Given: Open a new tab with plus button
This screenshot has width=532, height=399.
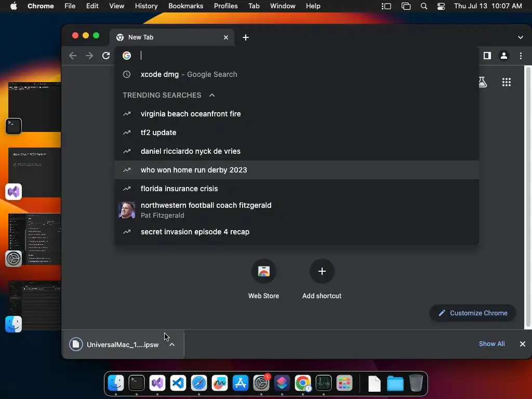Looking at the screenshot, I should [x=246, y=37].
